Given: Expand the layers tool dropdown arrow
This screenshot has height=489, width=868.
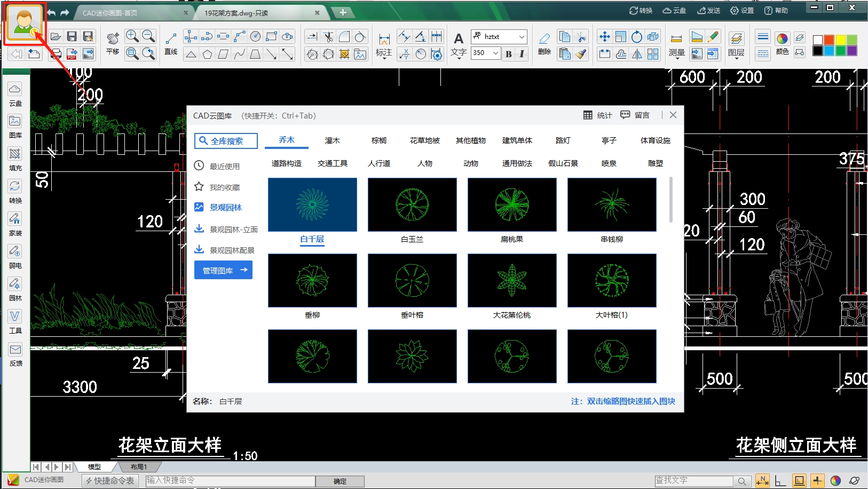Looking at the screenshot, I should 736,58.
